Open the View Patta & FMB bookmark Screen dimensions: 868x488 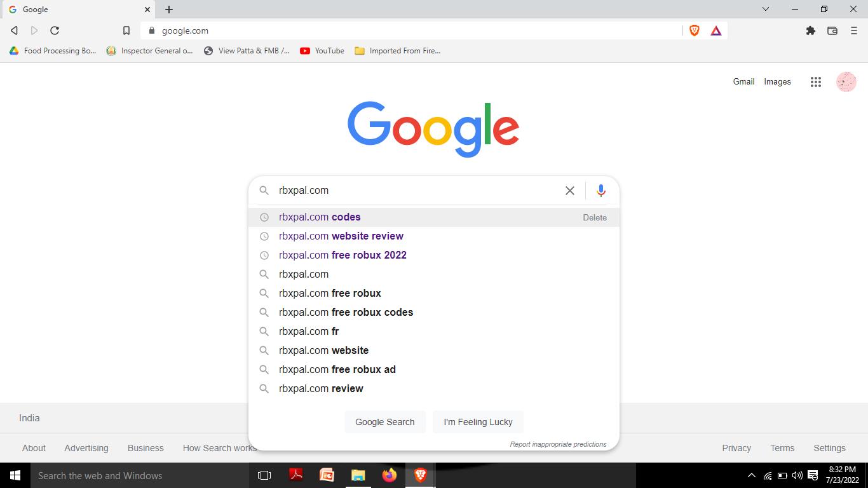(247, 51)
